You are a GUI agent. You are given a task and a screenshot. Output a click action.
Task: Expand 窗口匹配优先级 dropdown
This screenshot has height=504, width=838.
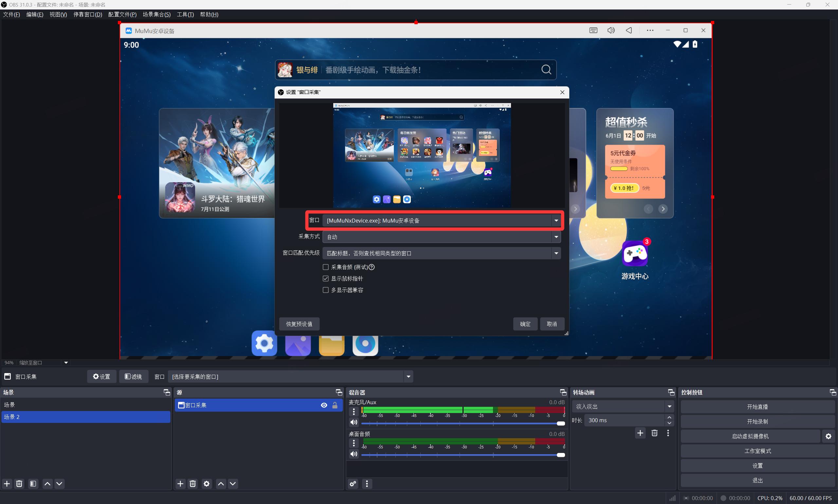441,253
